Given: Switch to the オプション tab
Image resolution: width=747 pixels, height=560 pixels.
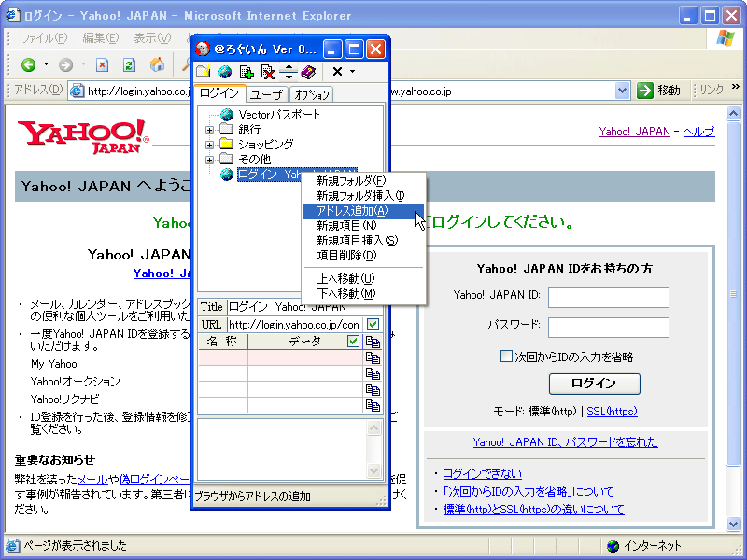Looking at the screenshot, I should (312, 94).
